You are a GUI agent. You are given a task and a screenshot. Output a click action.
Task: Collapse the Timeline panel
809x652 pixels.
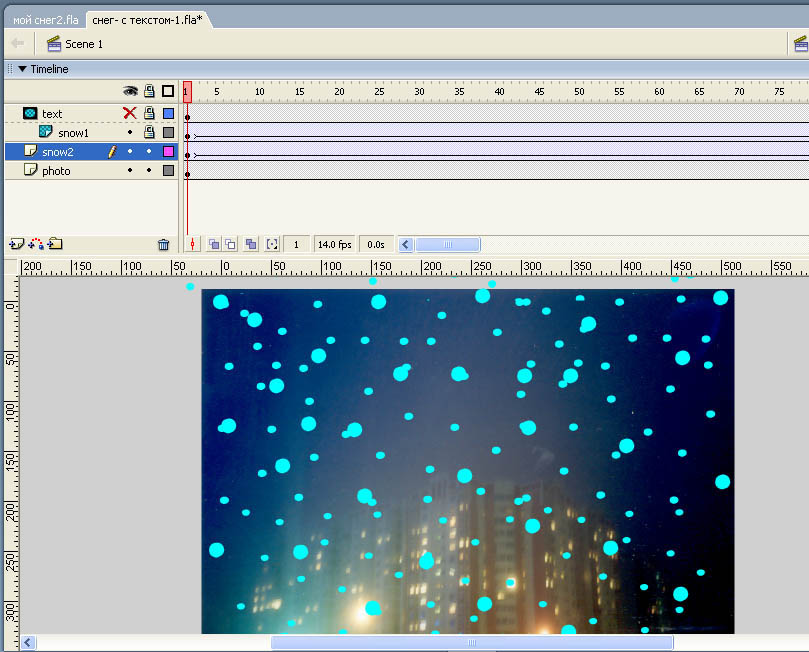pos(22,69)
